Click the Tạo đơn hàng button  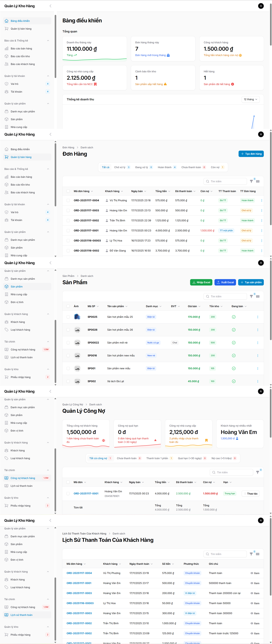point(251,154)
